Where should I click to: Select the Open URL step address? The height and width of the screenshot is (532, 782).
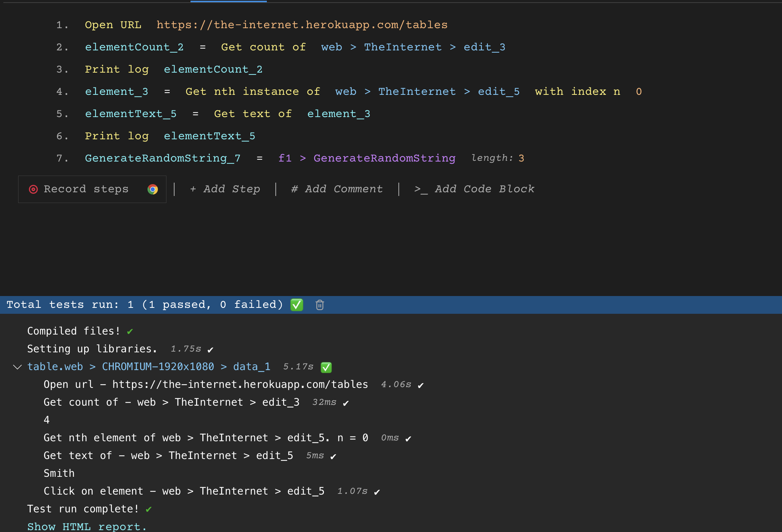[302, 25]
